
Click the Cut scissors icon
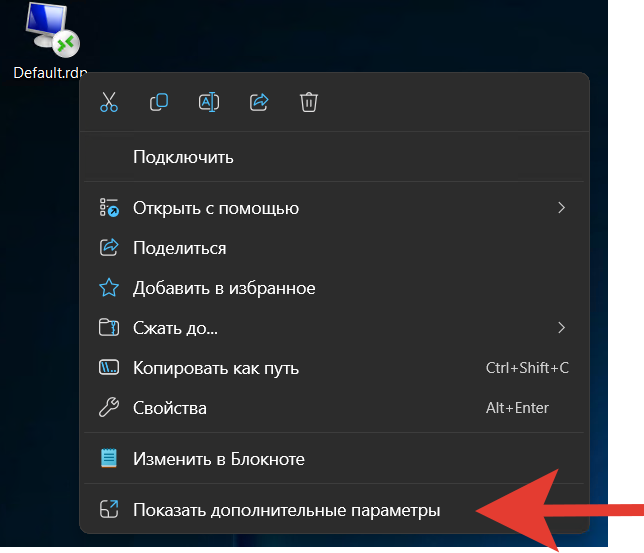click(109, 102)
